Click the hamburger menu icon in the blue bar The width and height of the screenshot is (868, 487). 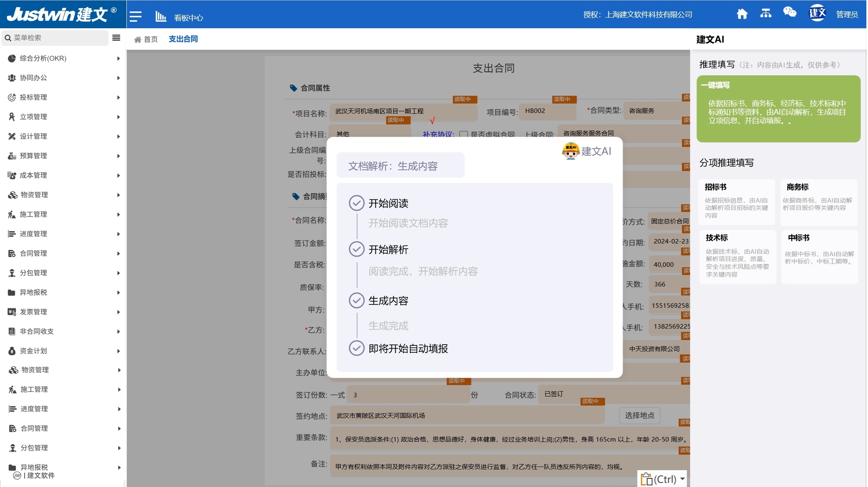pos(135,16)
